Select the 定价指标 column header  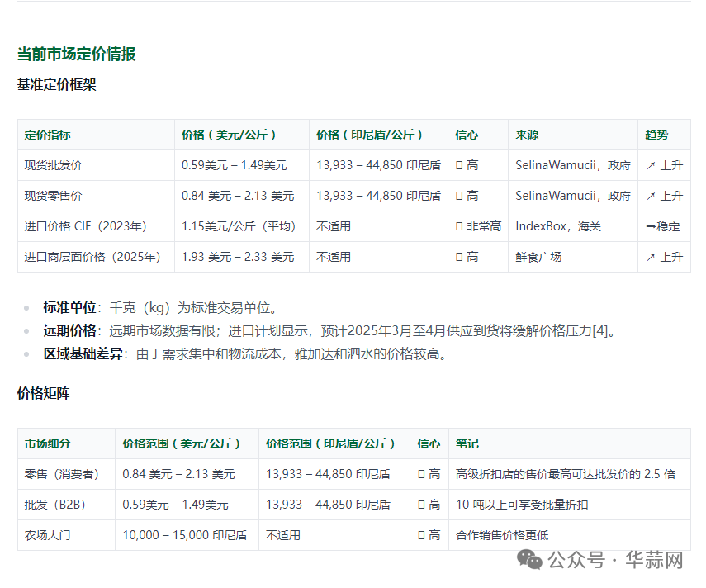click(48, 135)
